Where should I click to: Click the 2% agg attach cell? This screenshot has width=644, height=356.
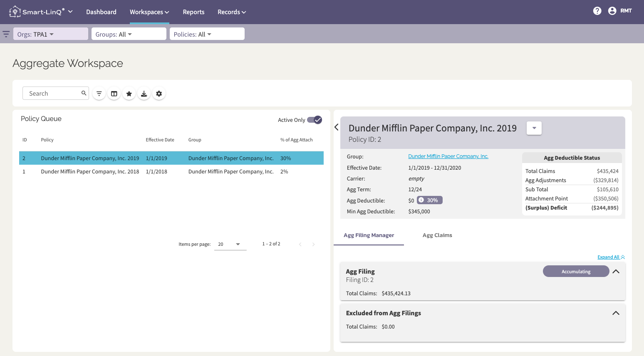[284, 171]
